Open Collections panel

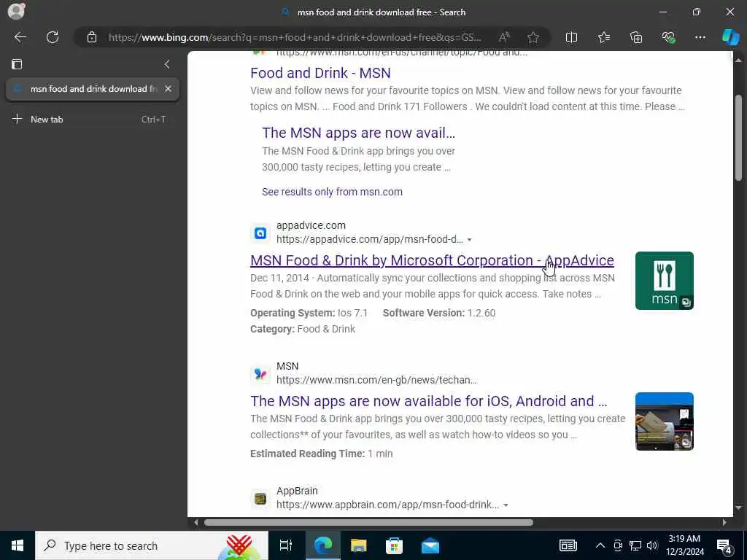coord(636,37)
